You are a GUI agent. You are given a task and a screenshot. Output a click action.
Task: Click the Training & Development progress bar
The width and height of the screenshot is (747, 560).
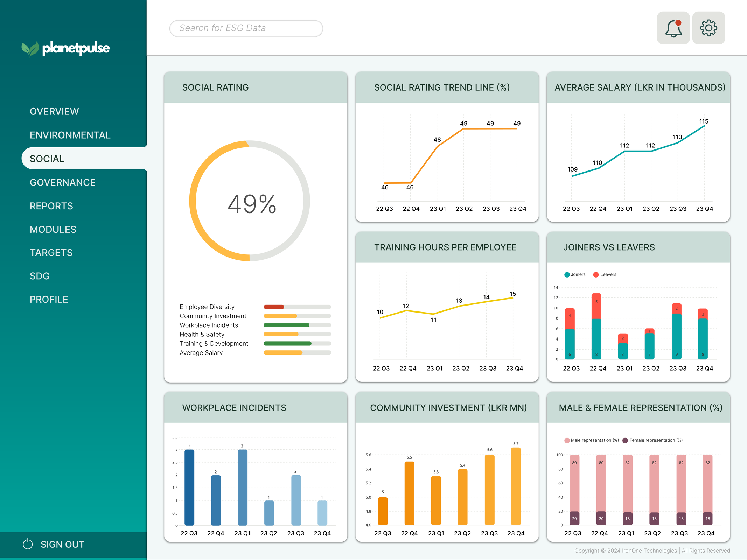pos(297,344)
